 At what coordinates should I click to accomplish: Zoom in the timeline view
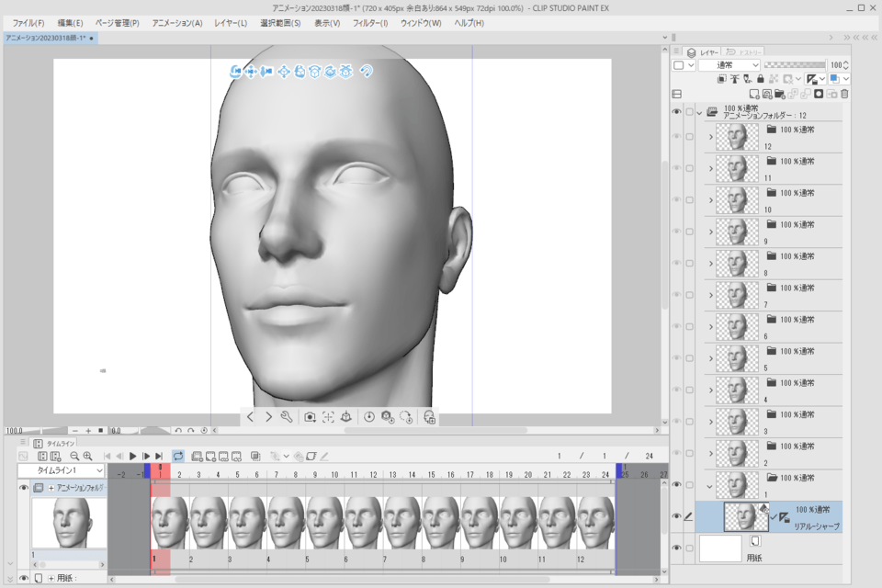tap(88, 457)
